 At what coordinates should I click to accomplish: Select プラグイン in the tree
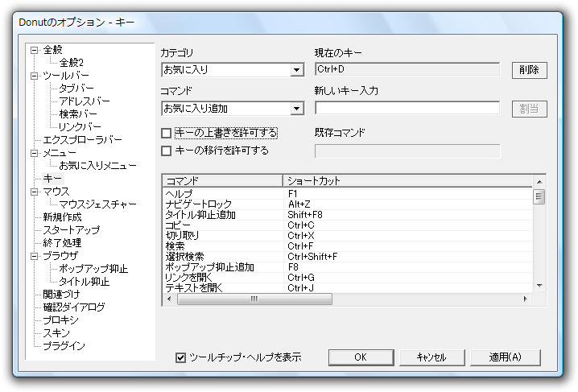click(x=64, y=346)
